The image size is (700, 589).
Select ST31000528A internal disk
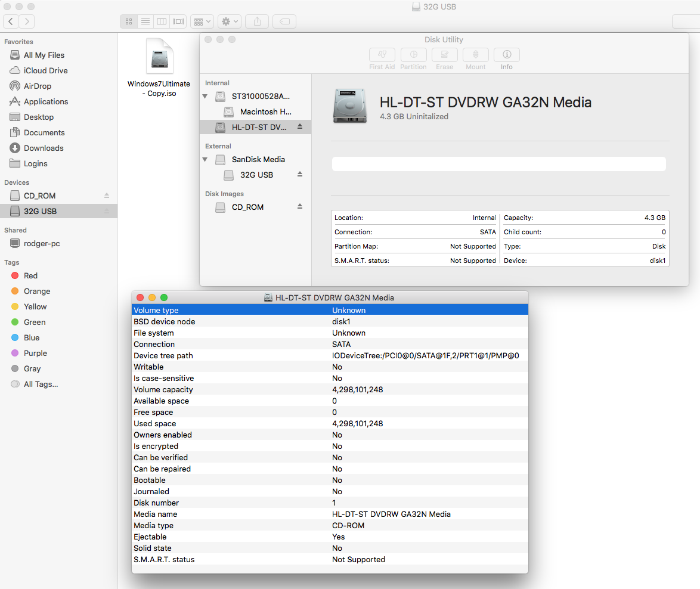[255, 96]
